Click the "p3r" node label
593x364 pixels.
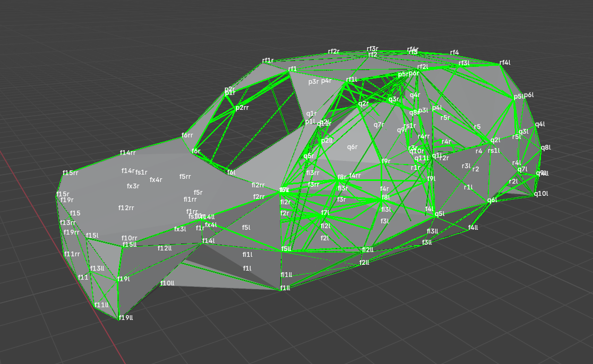[x=314, y=82]
